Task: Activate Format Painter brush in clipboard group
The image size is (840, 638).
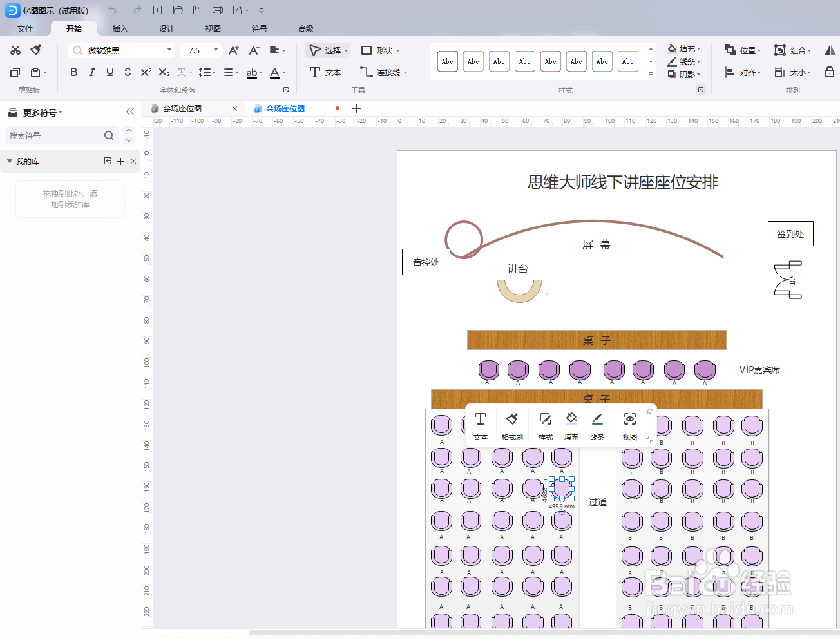Action: point(36,50)
